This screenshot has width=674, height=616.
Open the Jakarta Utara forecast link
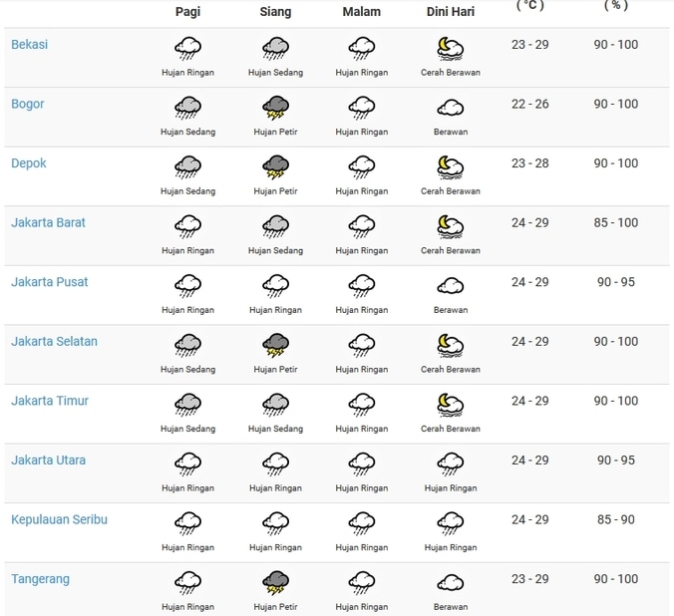(48, 461)
